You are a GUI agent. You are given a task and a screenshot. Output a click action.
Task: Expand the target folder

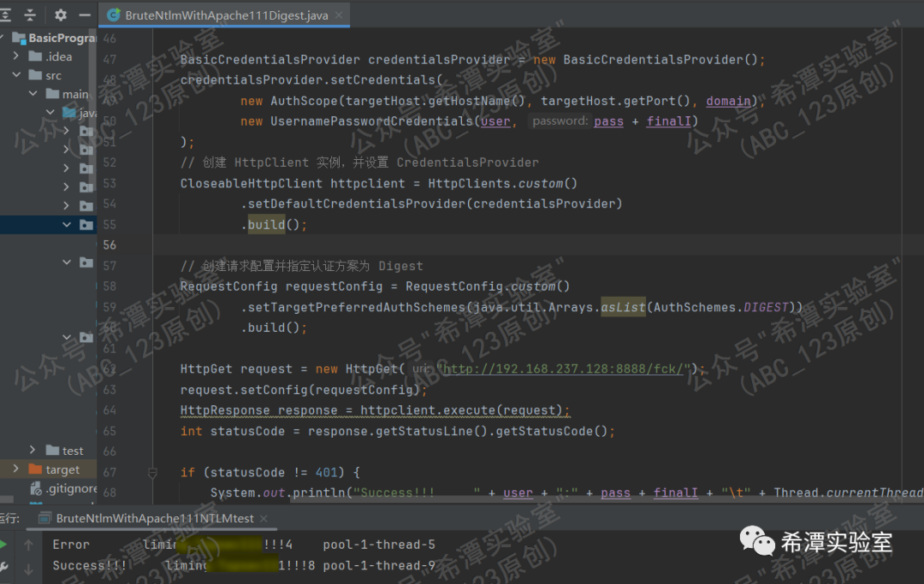(x=16, y=469)
